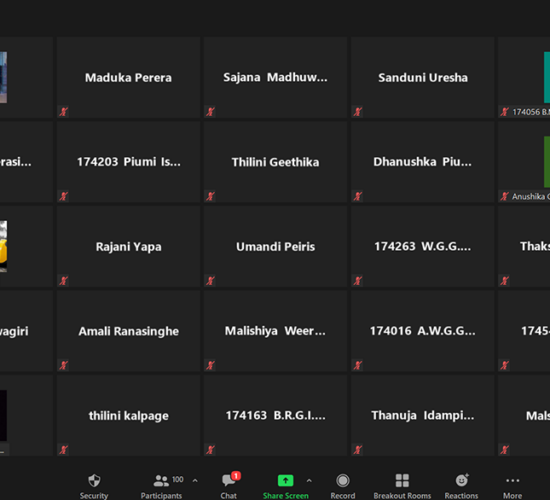Select the Umandi Peiris video tile
Screen dimensions: 550x500
[x=275, y=246]
